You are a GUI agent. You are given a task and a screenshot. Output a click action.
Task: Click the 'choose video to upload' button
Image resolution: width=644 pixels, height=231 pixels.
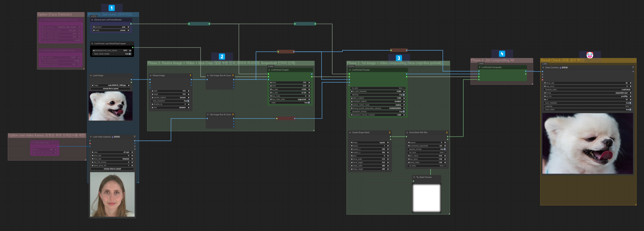112,169
